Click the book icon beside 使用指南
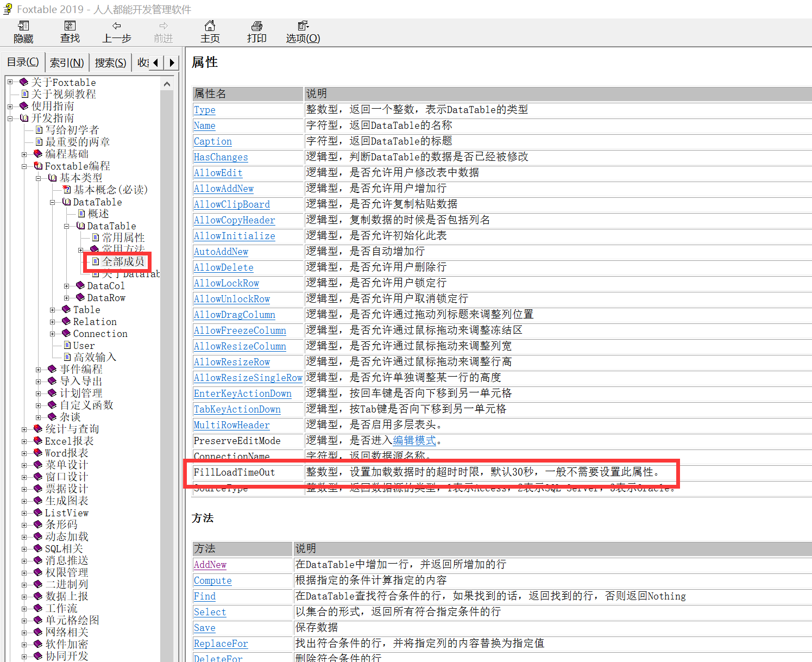Screen dimensions: 812x662 click(24, 106)
